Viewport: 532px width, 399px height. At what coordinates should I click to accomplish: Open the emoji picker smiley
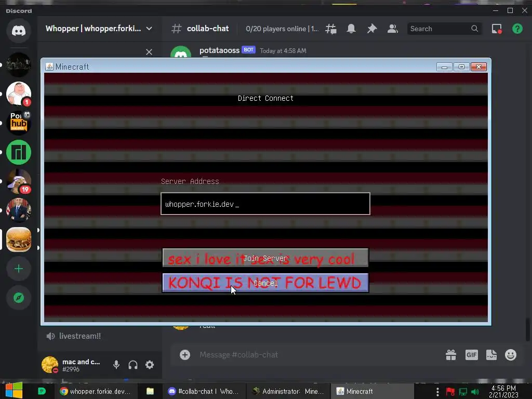tap(511, 355)
